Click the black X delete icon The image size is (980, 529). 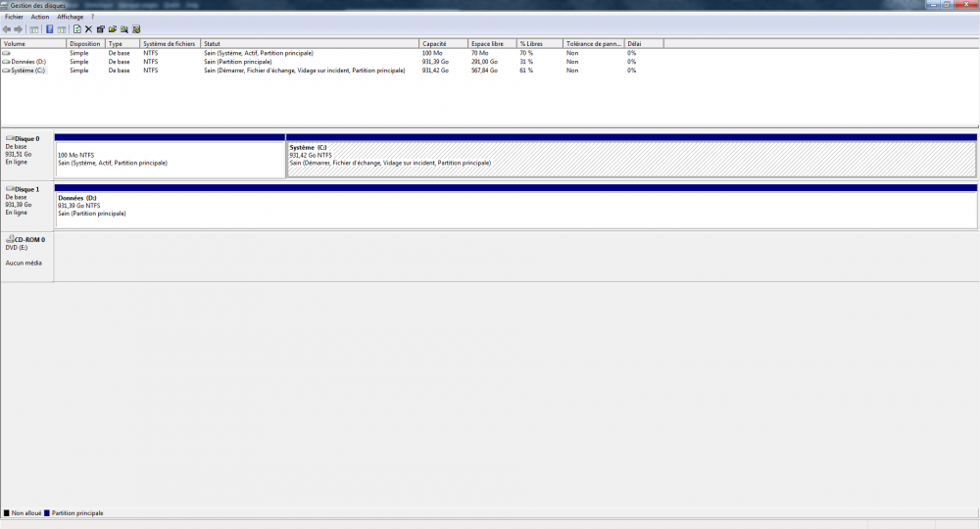click(89, 29)
